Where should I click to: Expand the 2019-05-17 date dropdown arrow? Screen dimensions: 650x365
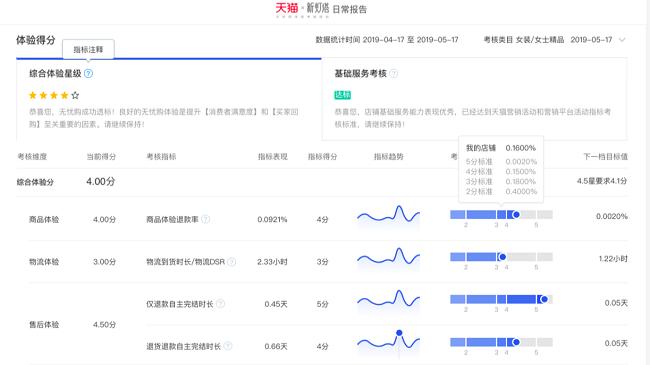point(622,40)
